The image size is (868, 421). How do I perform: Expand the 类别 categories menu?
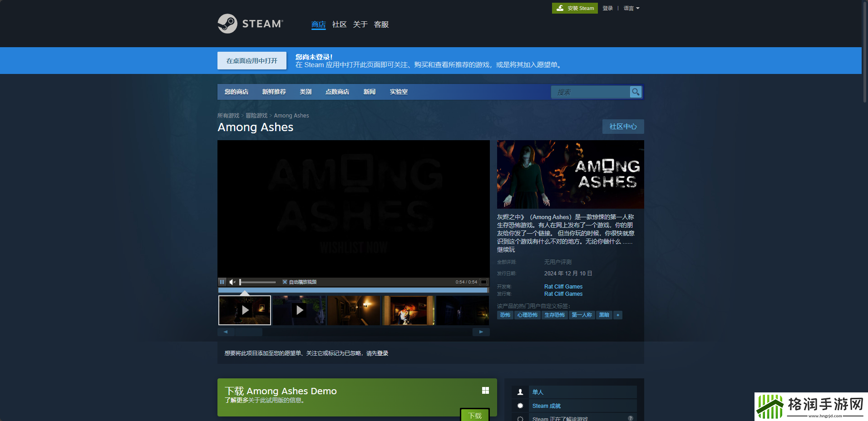[306, 92]
